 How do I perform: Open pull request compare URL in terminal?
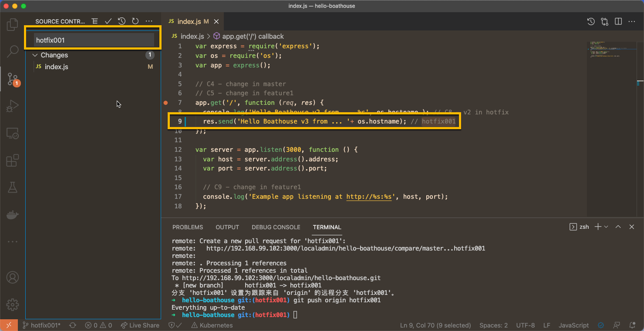tap(346, 248)
